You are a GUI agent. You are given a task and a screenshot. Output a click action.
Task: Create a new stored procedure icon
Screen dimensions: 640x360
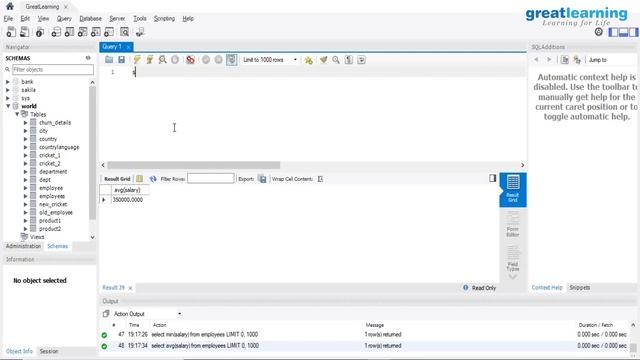pos(96,32)
